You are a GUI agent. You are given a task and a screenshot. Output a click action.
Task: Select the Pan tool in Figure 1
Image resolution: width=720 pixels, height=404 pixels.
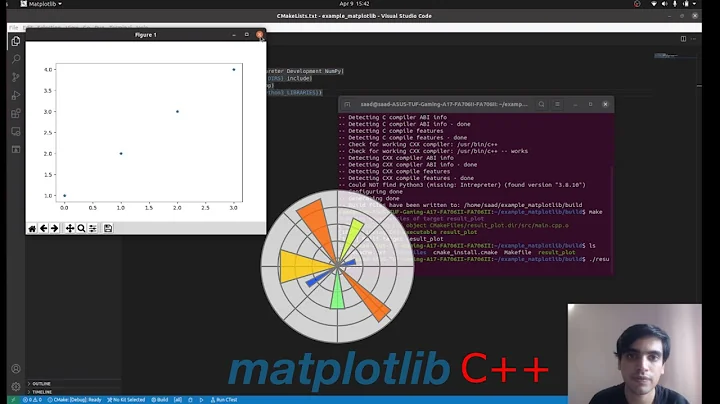point(69,228)
